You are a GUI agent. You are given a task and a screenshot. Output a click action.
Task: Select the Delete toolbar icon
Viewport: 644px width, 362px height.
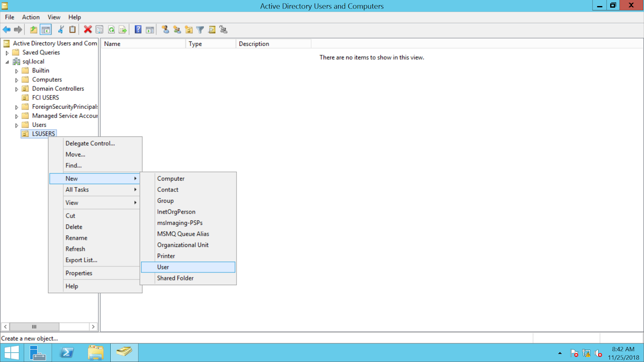pos(88,29)
